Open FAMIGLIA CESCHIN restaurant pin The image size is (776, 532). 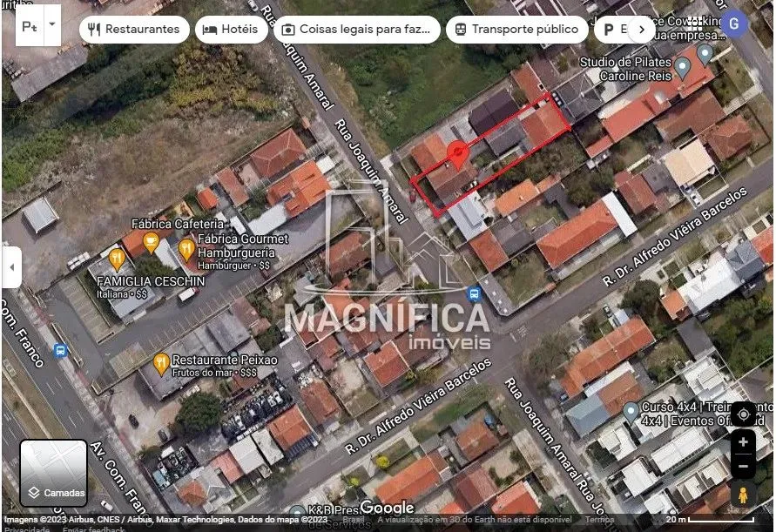coord(117,259)
